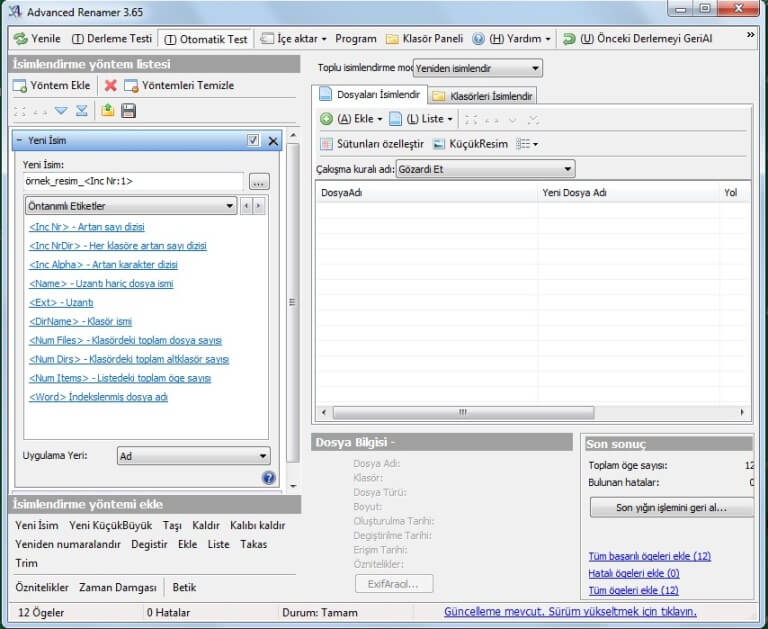Open the view mode dropdown icon
Screen dimensions: 768x629
tap(527, 144)
